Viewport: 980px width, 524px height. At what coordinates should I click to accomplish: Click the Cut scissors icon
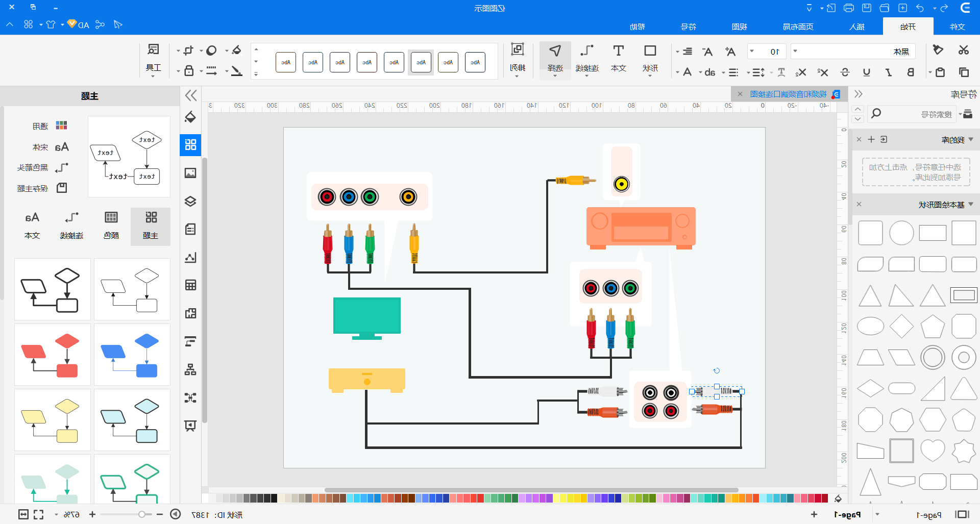pos(963,50)
